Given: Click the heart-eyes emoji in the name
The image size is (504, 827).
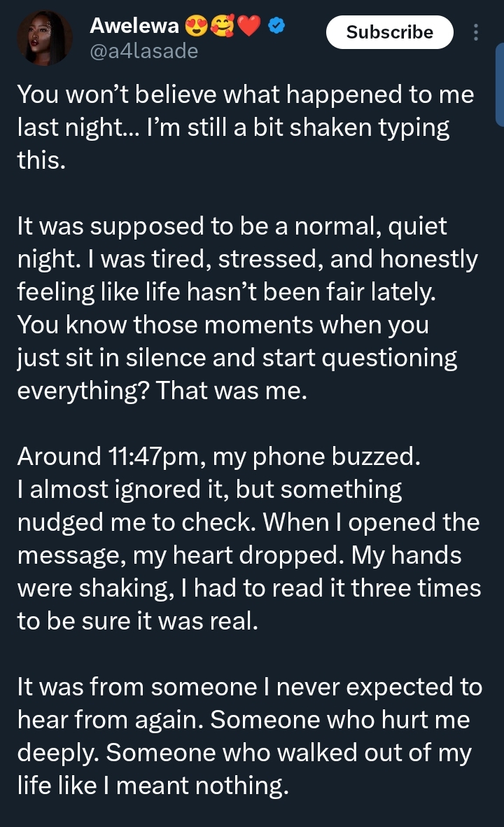Looking at the screenshot, I should pos(196,27).
